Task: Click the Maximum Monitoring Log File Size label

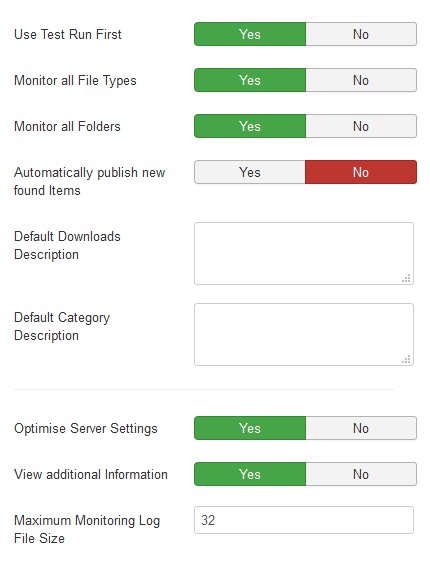Action: (87, 529)
